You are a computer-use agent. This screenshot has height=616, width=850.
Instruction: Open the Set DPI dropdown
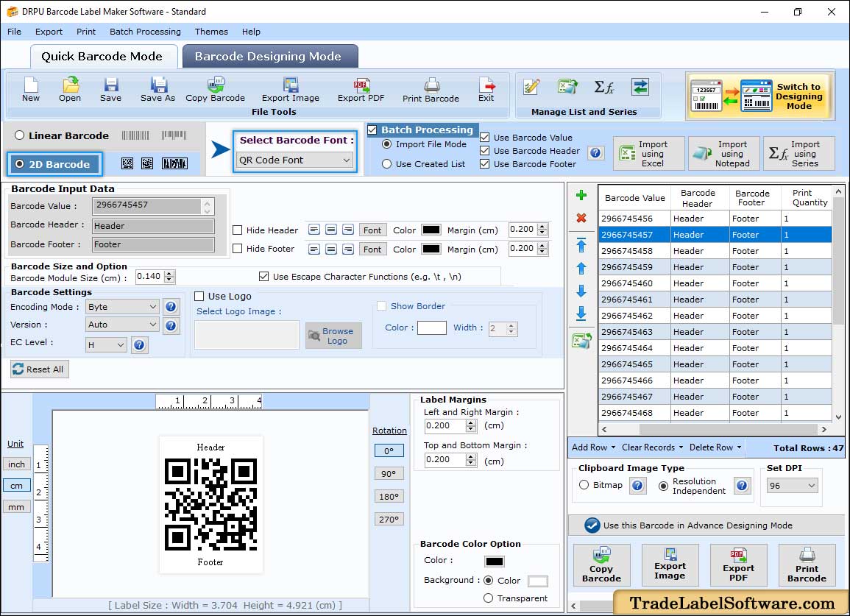[x=792, y=486]
